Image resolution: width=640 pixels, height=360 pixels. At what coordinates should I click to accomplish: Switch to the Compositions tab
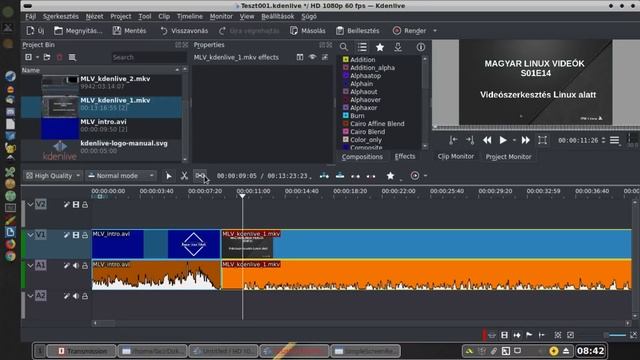coord(362,157)
